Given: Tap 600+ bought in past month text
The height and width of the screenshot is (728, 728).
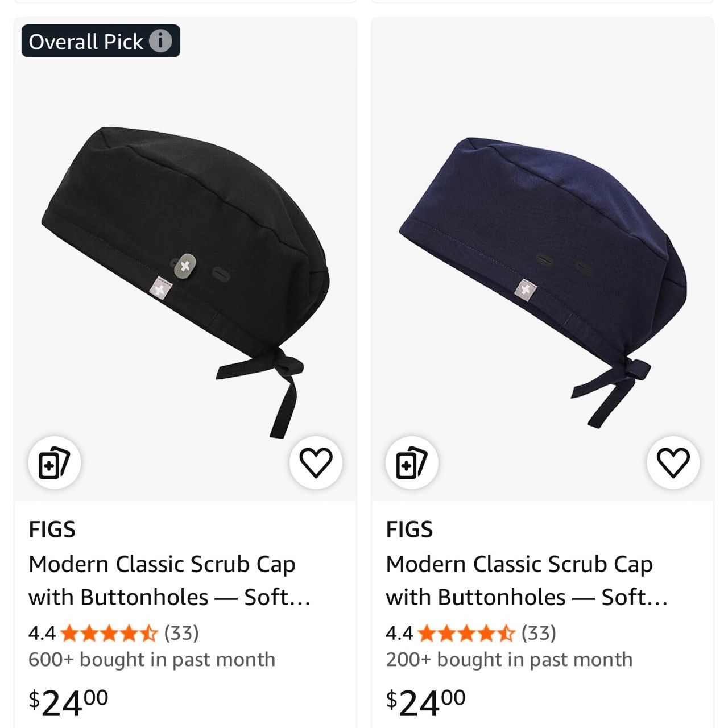Looking at the screenshot, I should [152, 660].
